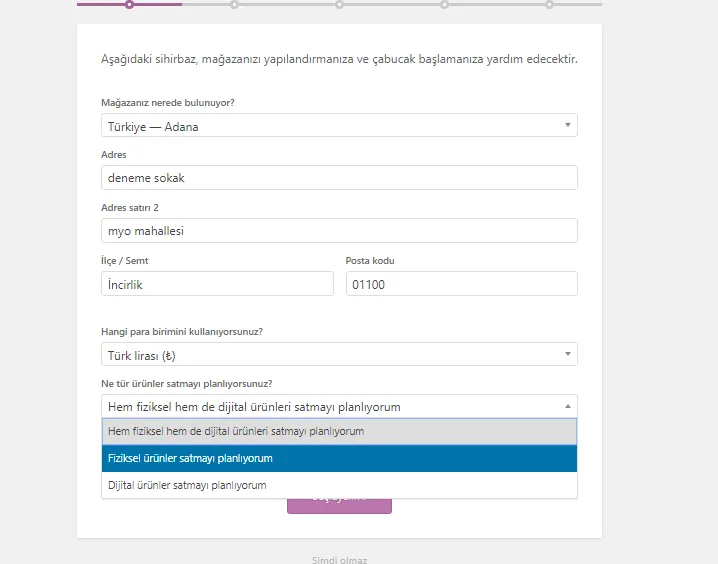718x564 pixels.
Task: Focus the Adres input containing deneme sokak
Action: (x=339, y=178)
